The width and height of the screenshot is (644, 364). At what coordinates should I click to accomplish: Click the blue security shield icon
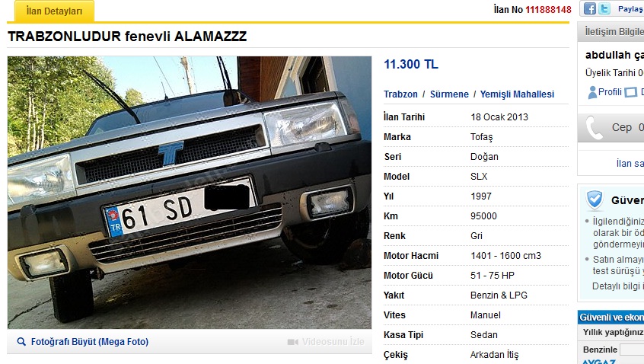tap(595, 200)
